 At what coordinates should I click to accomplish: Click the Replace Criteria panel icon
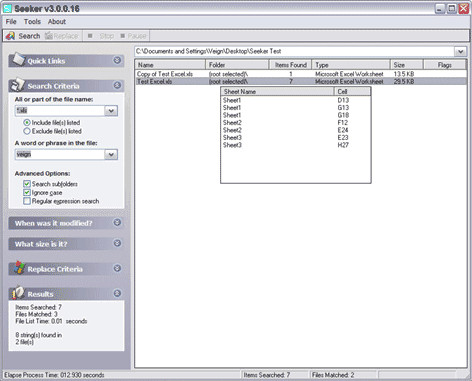coord(19,268)
